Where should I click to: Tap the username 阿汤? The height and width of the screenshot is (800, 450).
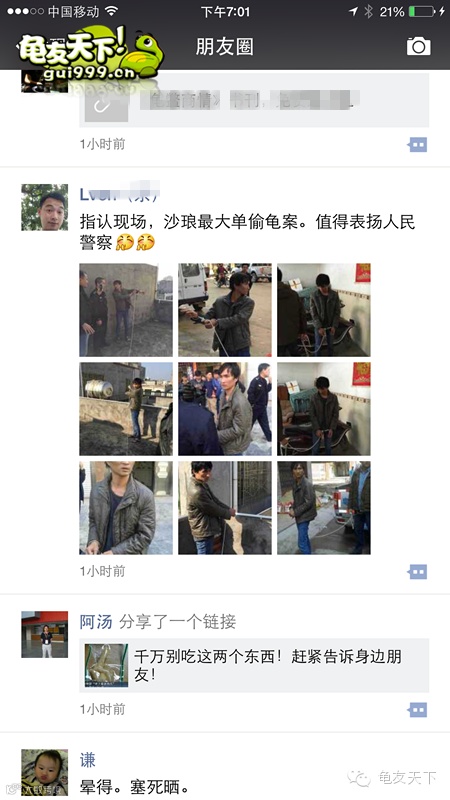(x=96, y=621)
